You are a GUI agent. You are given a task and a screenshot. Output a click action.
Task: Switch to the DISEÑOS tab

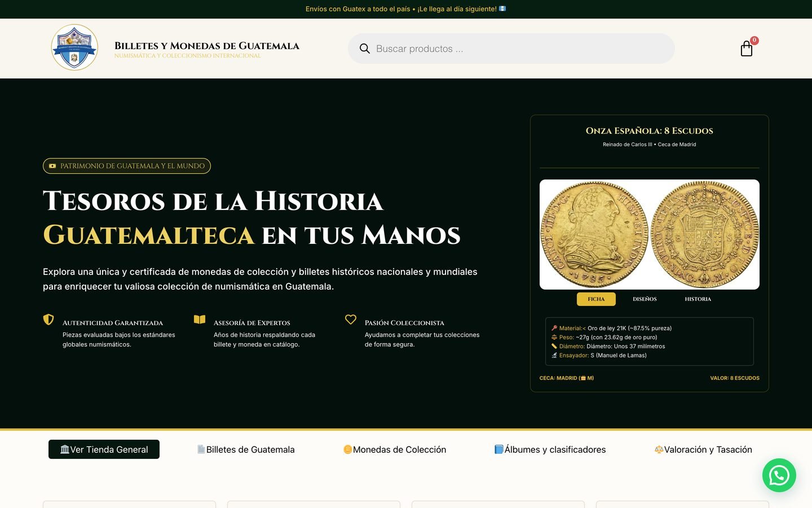pos(645,299)
